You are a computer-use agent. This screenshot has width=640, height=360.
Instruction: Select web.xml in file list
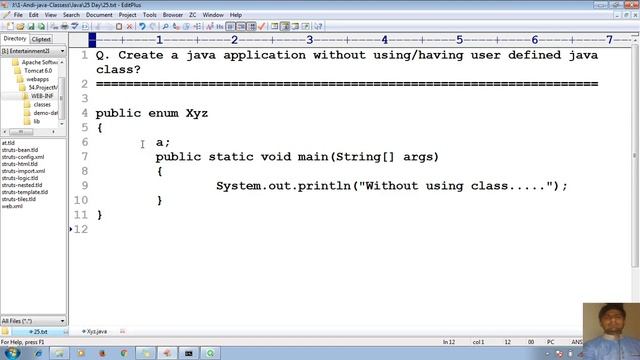[x=12, y=206]
